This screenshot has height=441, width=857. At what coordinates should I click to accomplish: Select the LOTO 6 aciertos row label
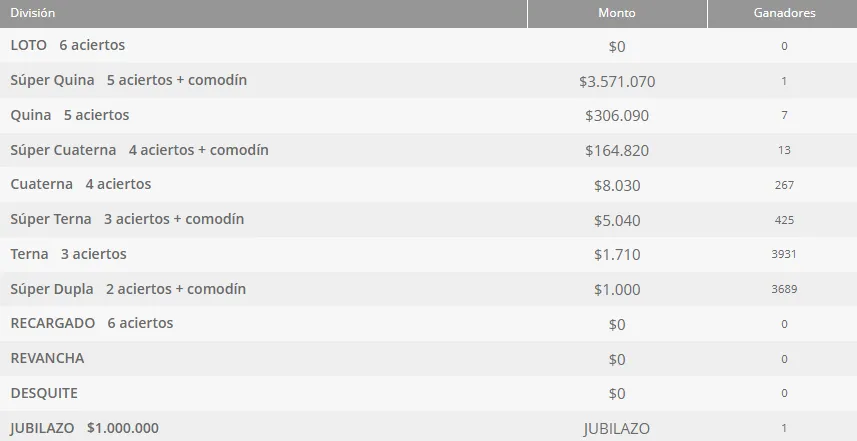point(67,46)
